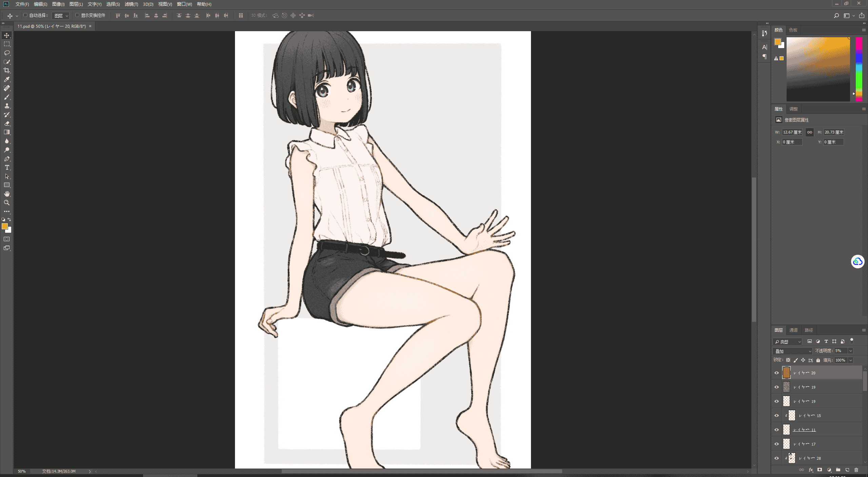Select the Gradient tool
868x477 pixels.
tap(7, 132)
